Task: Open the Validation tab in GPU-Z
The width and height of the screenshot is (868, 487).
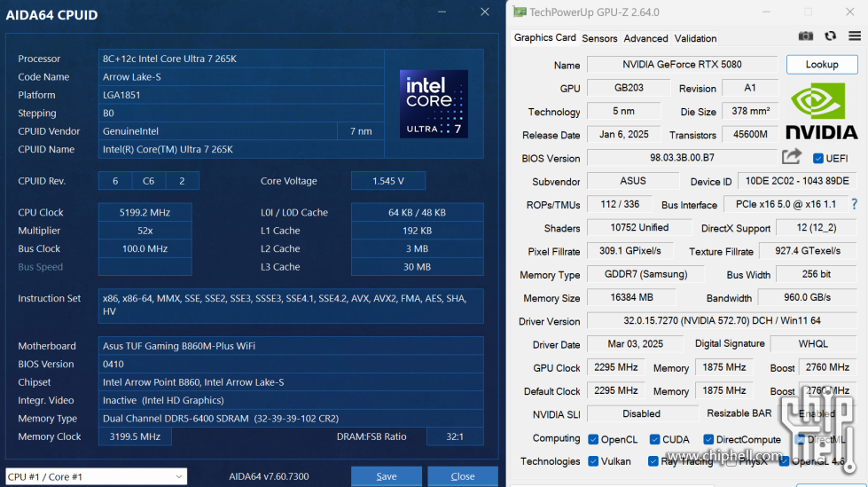Action: click(695, 38)
